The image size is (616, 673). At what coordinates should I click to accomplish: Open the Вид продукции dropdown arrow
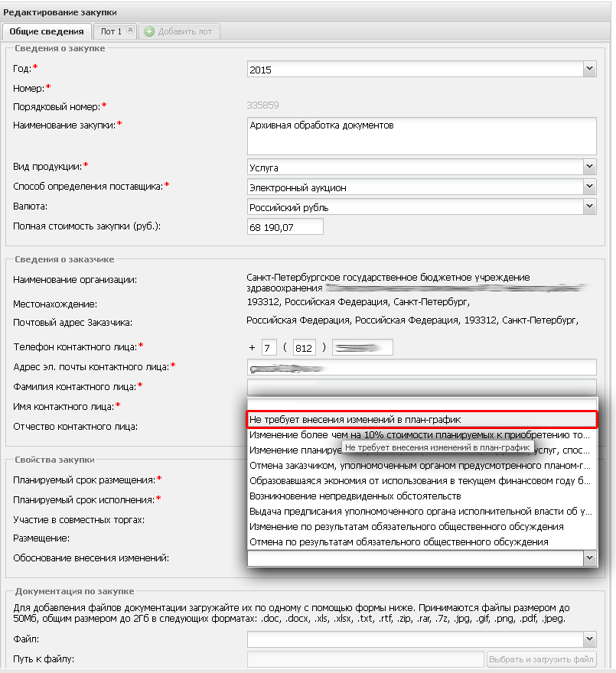point(589,167)
